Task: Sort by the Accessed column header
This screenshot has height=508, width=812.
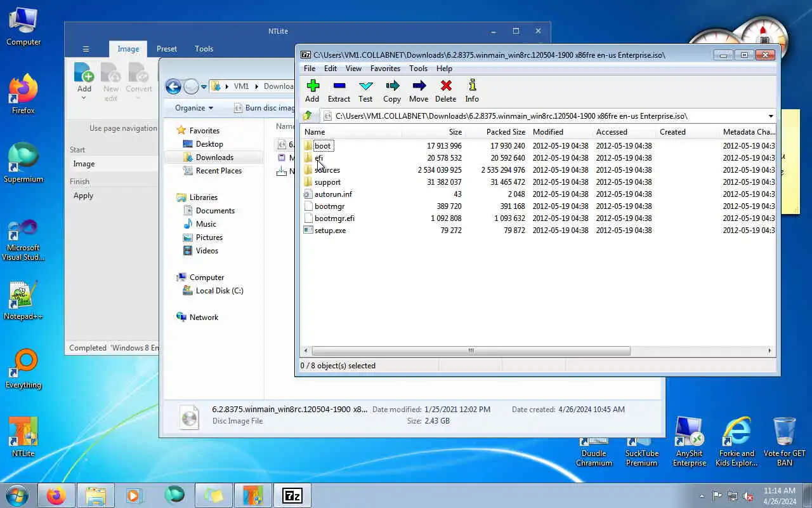Action: (624, 132)
